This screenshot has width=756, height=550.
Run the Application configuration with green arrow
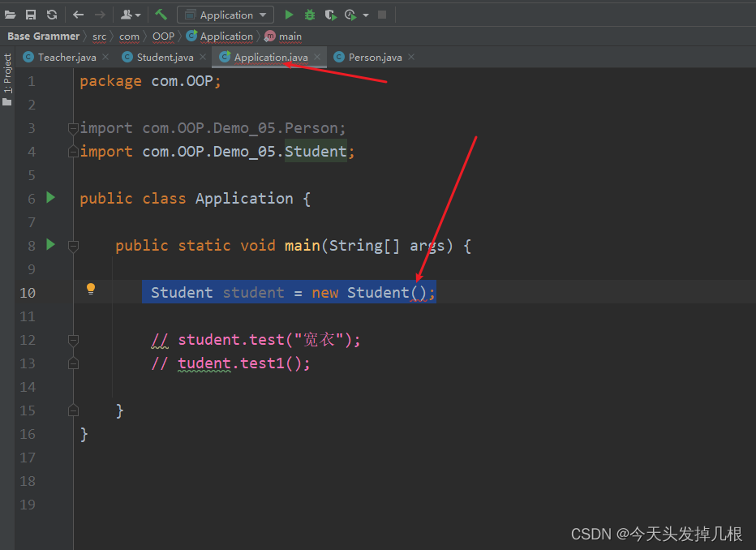pos(289,13)
